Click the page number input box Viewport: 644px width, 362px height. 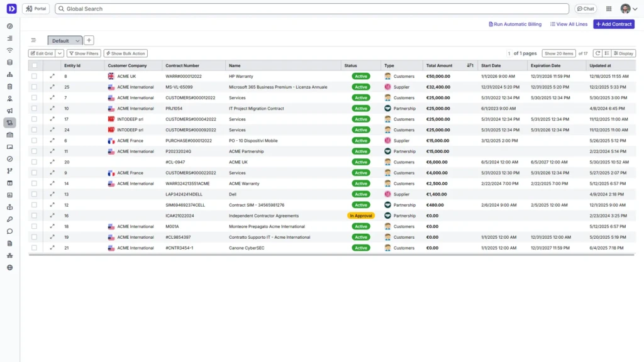(509, 53)
